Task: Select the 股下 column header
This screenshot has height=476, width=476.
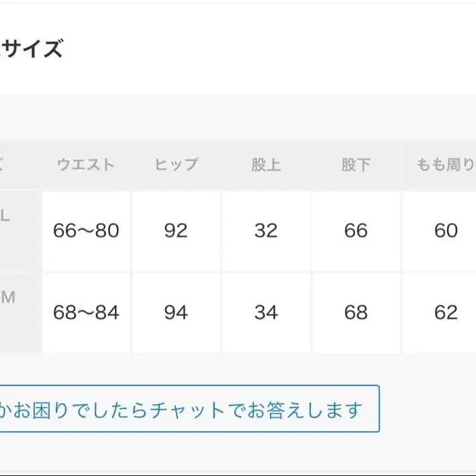Action: pyautogui.click(x=356, y=165)
